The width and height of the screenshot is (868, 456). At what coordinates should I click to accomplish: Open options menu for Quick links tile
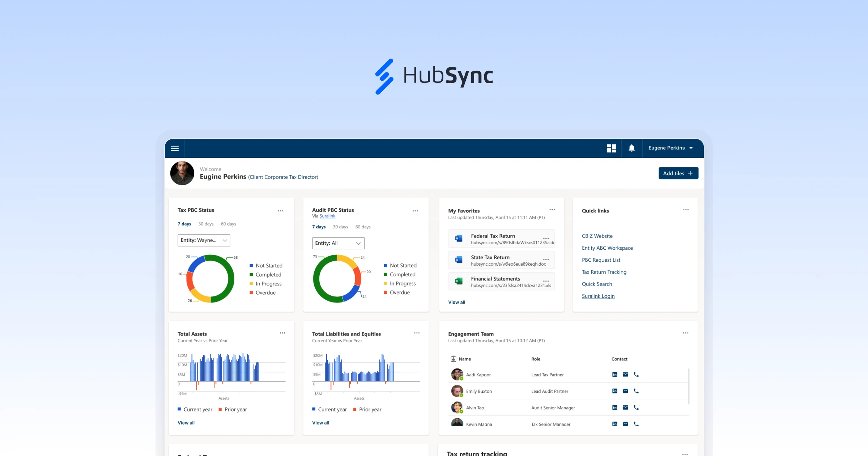686,210
